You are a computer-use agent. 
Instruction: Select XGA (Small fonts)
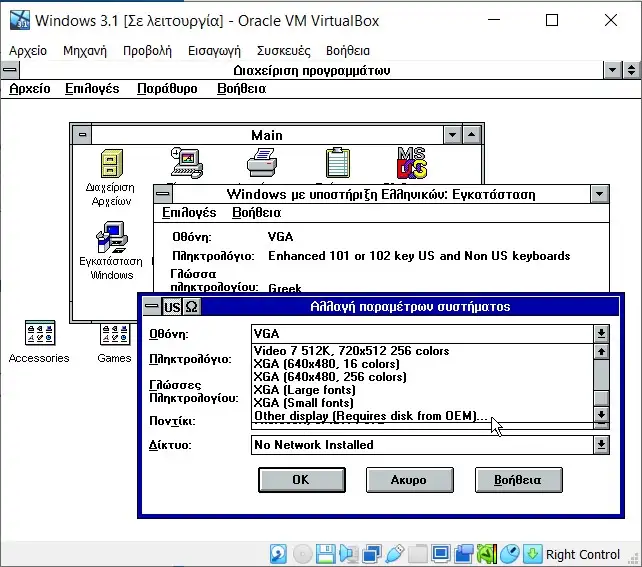[423, 403]
